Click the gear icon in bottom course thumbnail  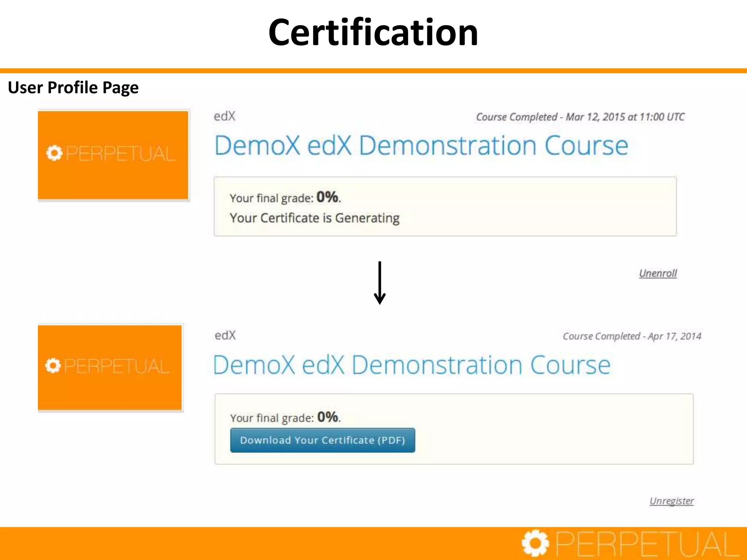(x=53, y=366)
